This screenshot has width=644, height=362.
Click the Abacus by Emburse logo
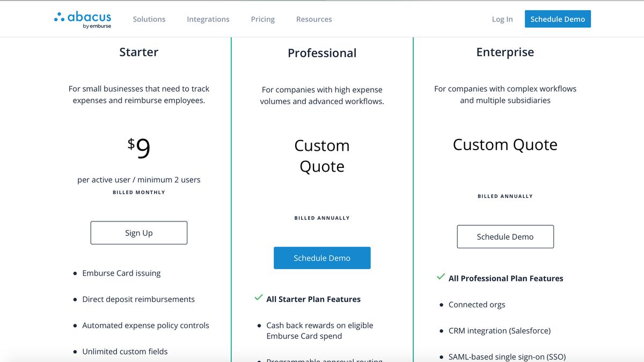point(83,19)
